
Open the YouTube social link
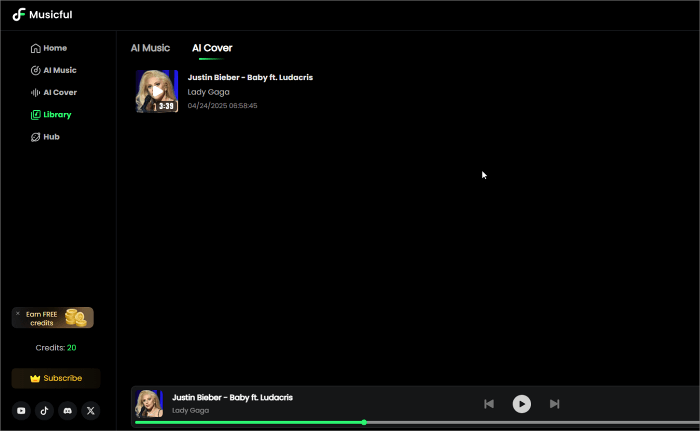(x=21, y=411)
